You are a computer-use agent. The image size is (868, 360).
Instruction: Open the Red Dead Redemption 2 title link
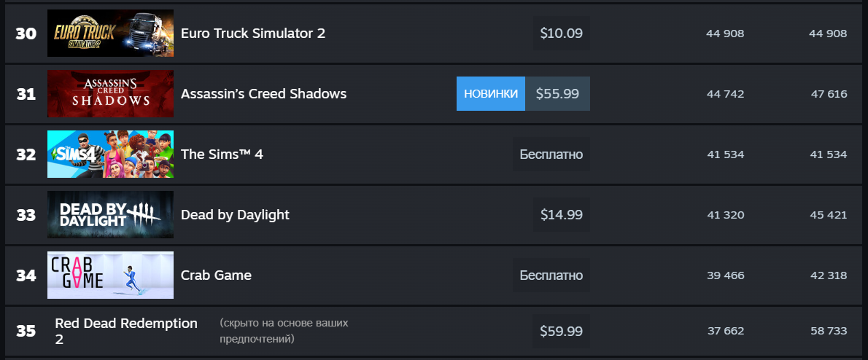click(x=126, y=331)
